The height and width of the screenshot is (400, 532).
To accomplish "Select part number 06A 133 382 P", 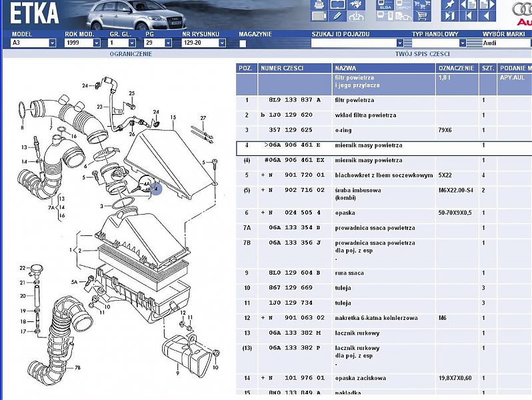I will pos(295,348).
